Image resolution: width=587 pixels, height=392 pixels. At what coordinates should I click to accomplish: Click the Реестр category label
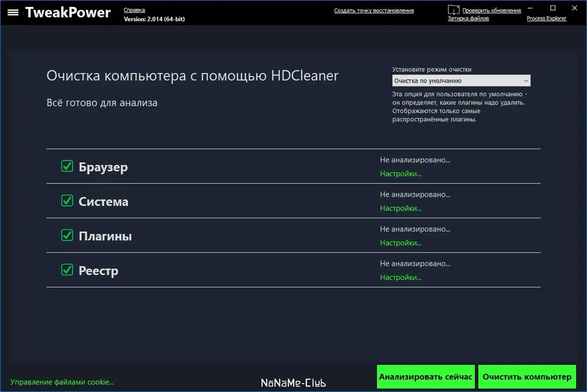[99, 271]
